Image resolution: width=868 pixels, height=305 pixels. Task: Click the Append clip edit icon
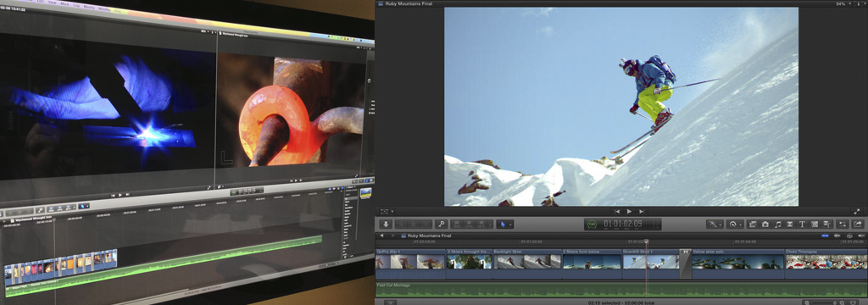[481, 225]
